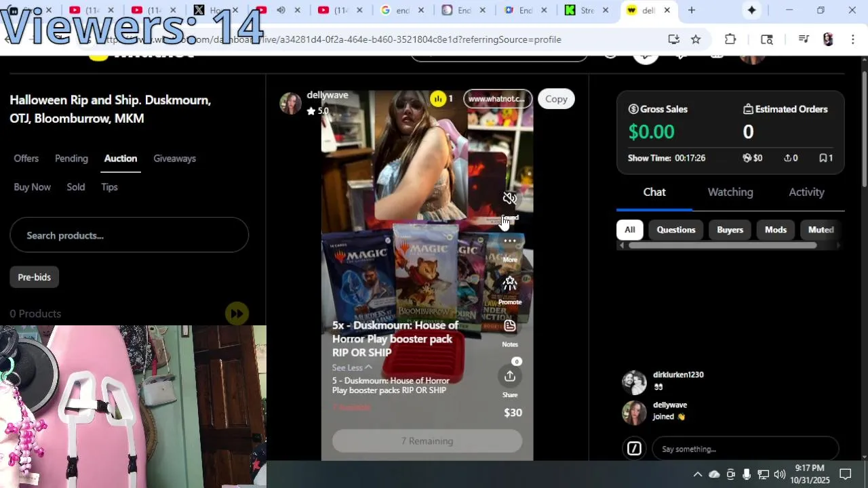Open the Notes icon on the stream

click(x=510, y=326)
